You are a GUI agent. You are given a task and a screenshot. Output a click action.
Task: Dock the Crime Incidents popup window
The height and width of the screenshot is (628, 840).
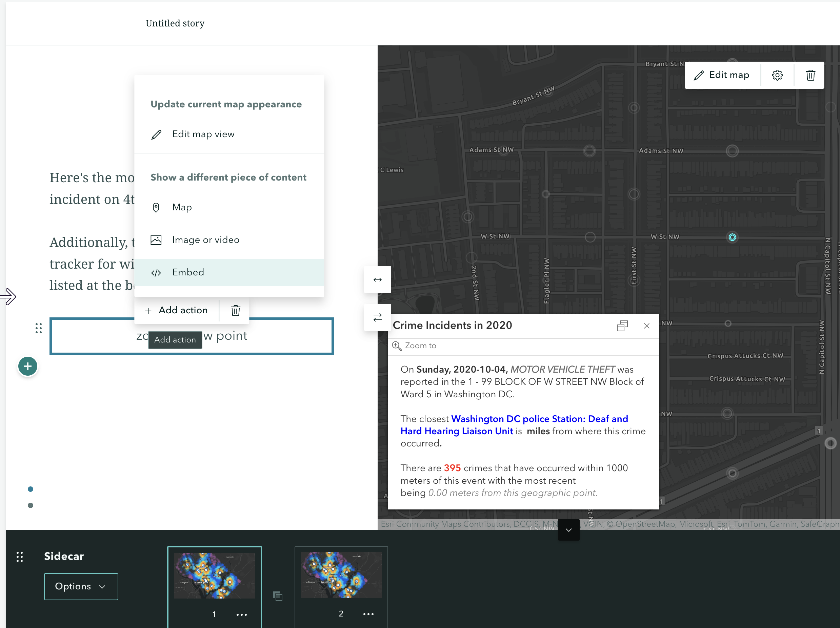[622, 326]
